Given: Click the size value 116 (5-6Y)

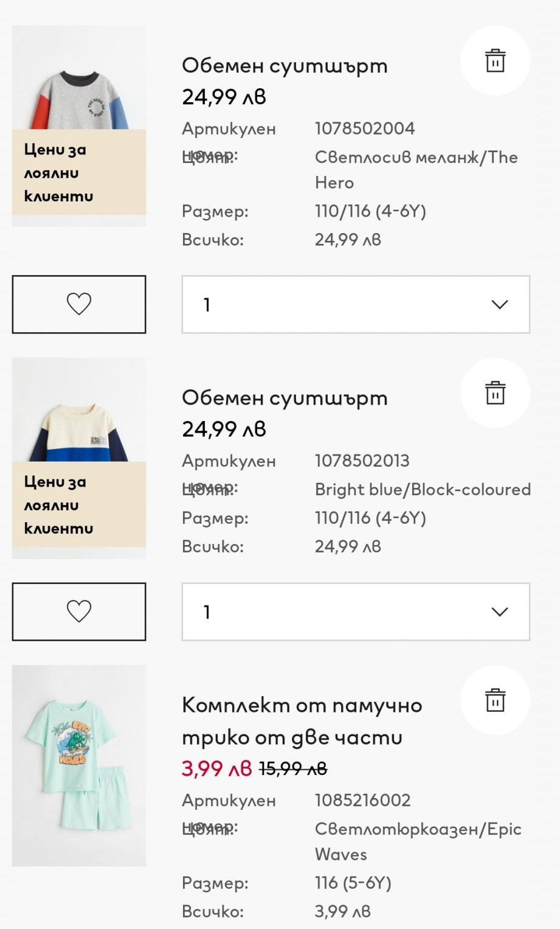Looking at the screenshot, I should [x=353, y=883].
